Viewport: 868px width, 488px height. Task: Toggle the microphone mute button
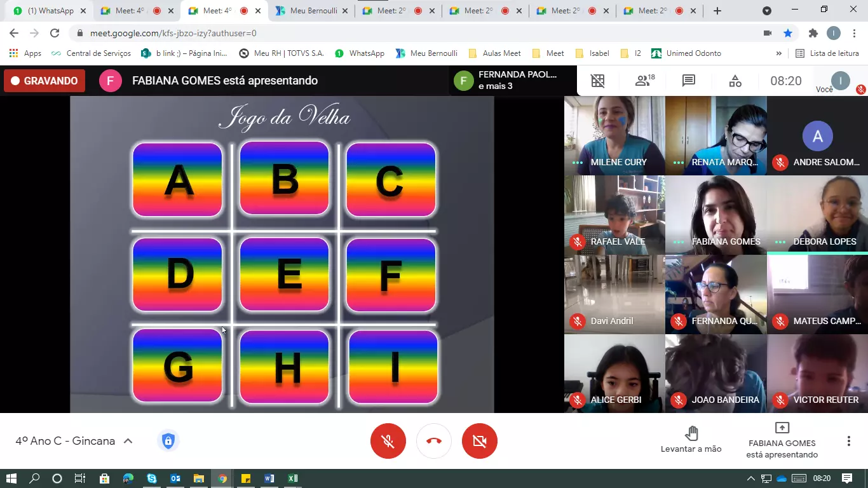388,441
